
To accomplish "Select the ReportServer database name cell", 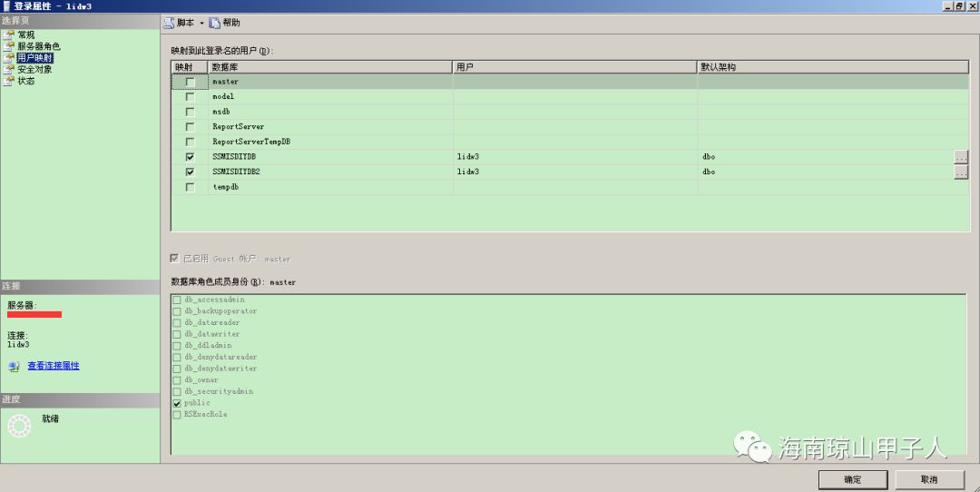I will point(330,127).
